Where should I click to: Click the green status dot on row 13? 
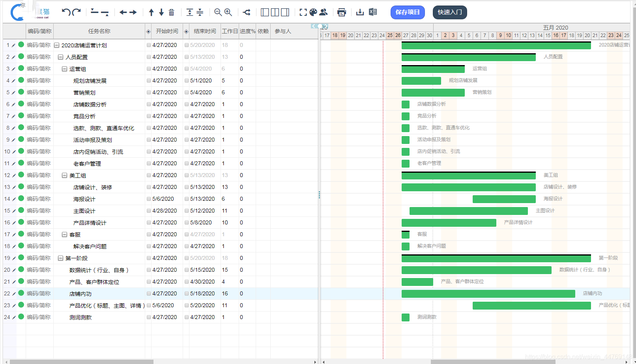click(x=21, y=187)
